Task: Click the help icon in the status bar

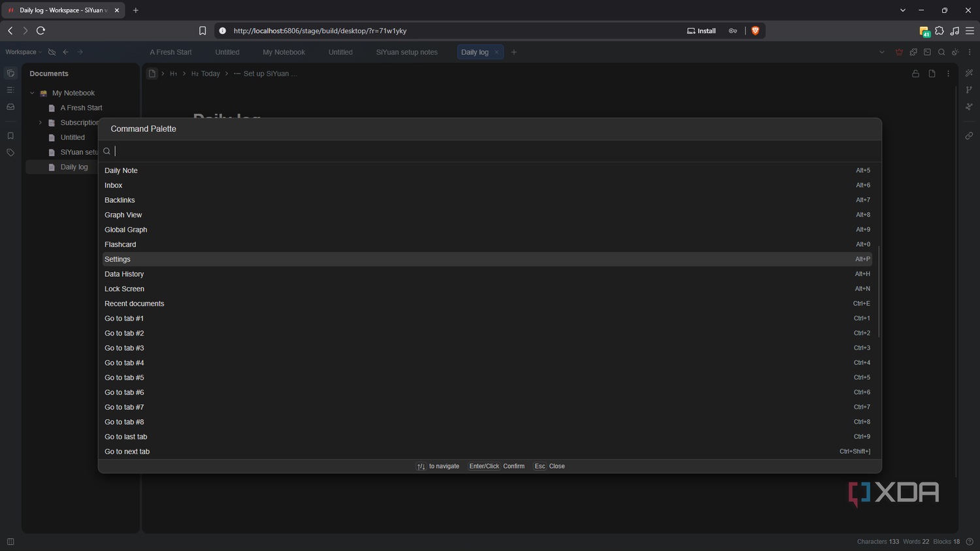Action: 970,542
